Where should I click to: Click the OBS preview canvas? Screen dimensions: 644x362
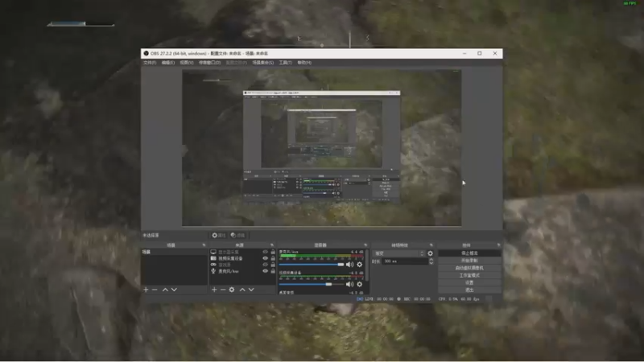pos(321,148)
